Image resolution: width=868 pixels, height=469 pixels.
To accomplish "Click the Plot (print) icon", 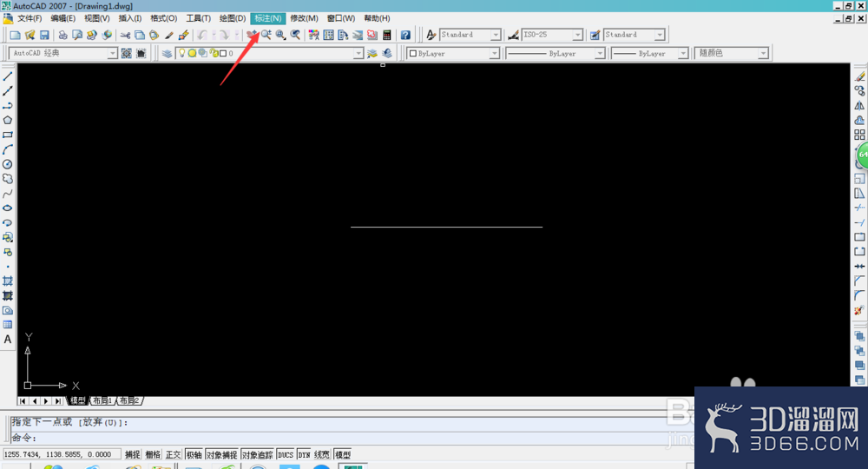I will click(x=62, y=35).
